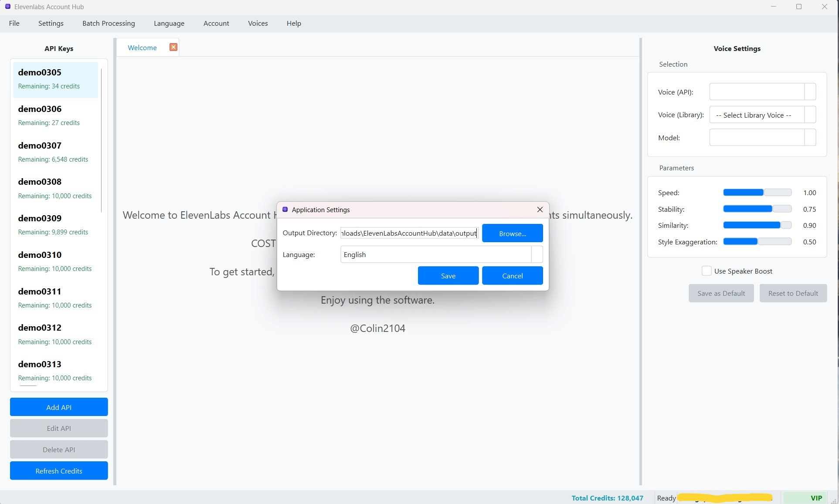839x504 pixels.
Task: Click the @Colin2104 text
Action: (377, 328)
